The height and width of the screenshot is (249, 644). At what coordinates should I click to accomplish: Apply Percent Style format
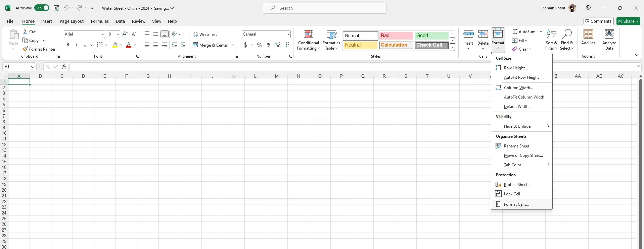(x=259, y=45)
